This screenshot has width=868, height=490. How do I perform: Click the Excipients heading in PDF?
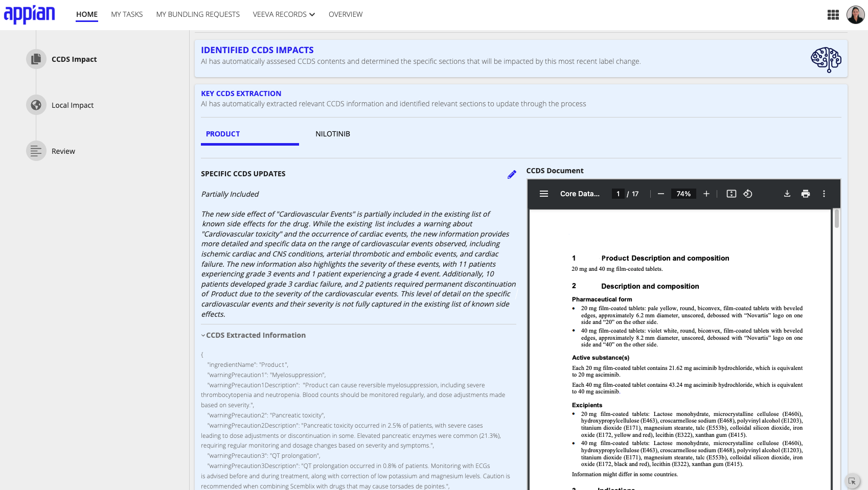point(587,405)
